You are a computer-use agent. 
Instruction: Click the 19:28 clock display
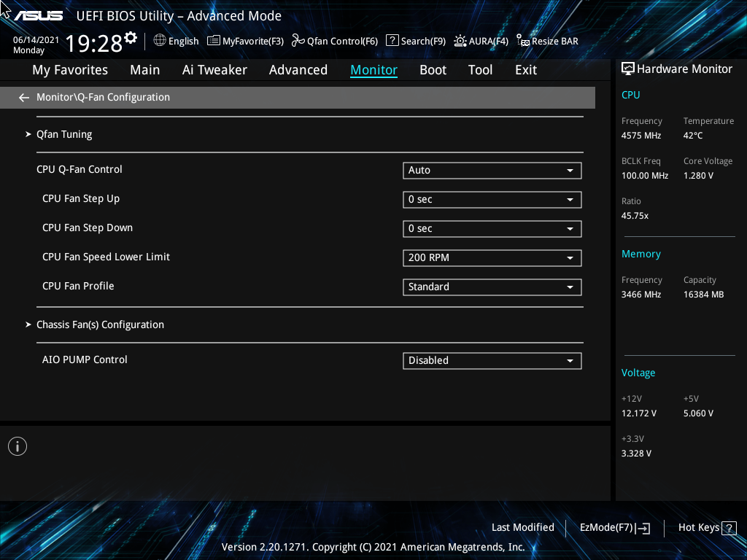[94, 43]
